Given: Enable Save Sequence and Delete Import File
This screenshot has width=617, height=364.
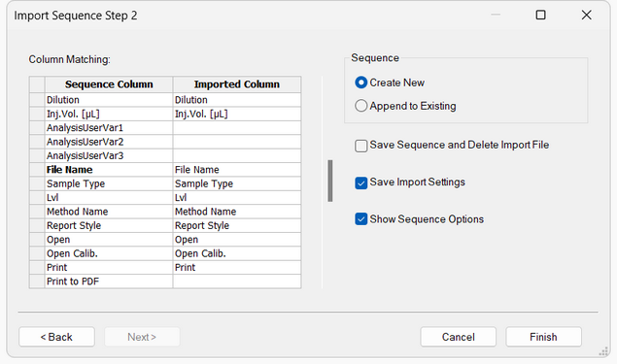Looking at the screenshot, I should click(360, 146).
